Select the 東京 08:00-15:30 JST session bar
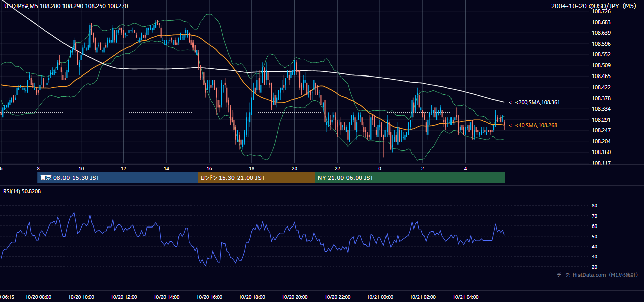This screenshot has width=644, height=302. [x=117, y=178]
